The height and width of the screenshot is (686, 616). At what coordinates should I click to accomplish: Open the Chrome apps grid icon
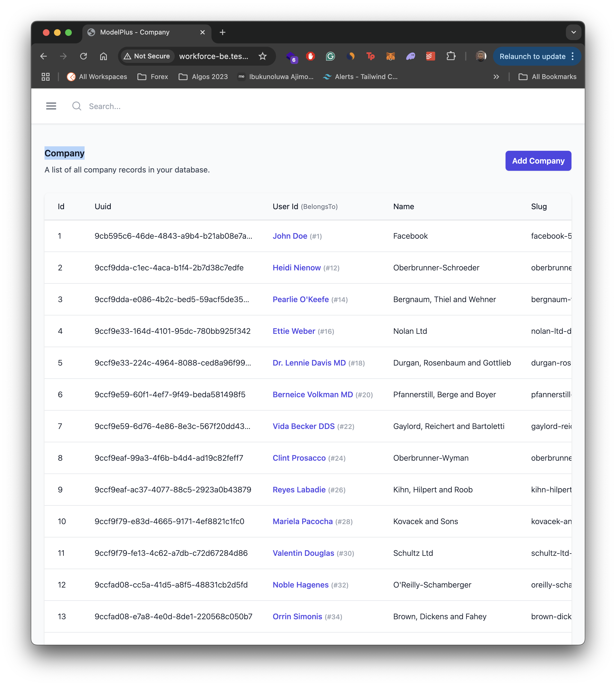tap(46, 77)
